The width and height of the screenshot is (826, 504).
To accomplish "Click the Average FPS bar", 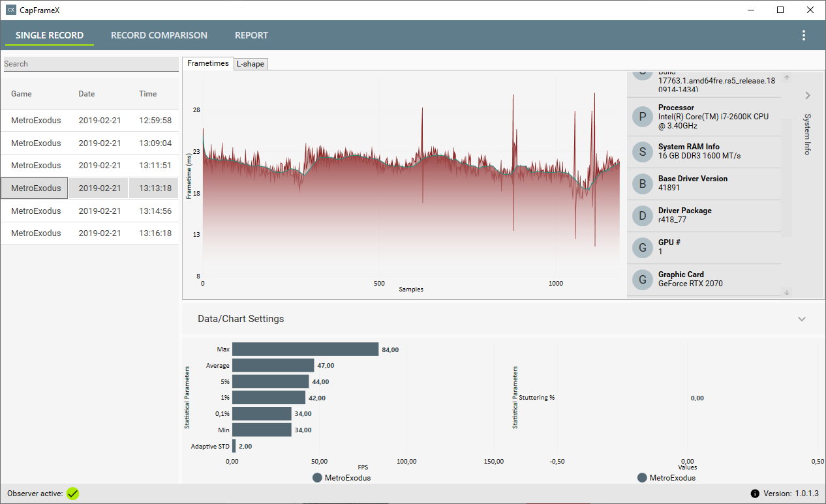I will [273, 366].
